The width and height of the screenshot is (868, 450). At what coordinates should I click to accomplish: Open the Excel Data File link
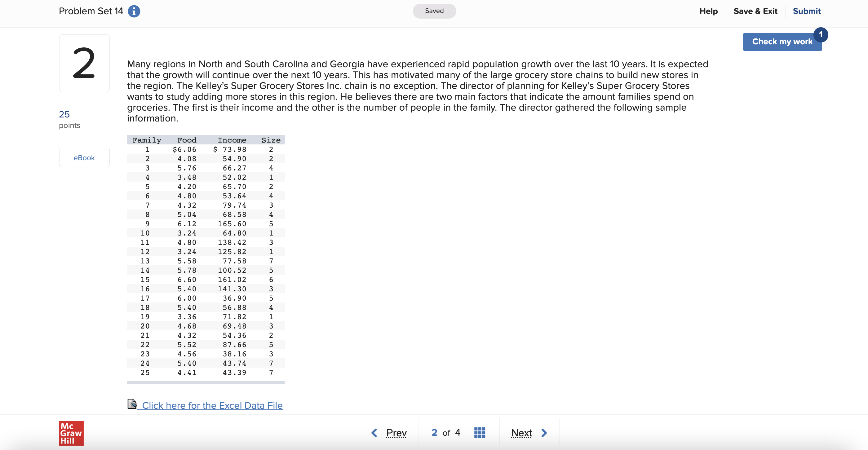tap(212, 405)
